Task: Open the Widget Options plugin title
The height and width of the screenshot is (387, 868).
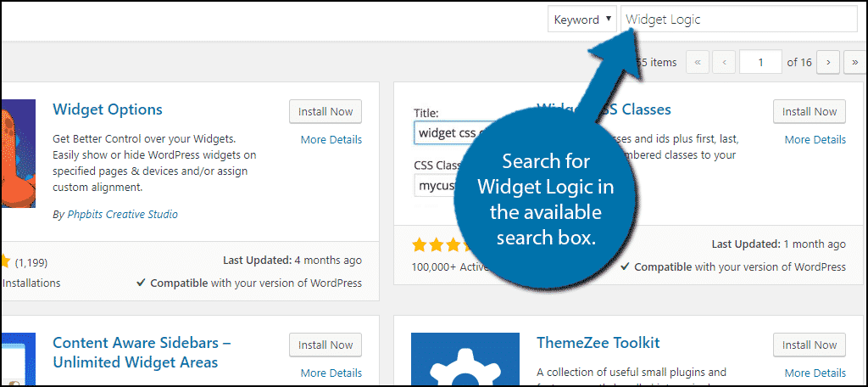Action: (108, 109)
